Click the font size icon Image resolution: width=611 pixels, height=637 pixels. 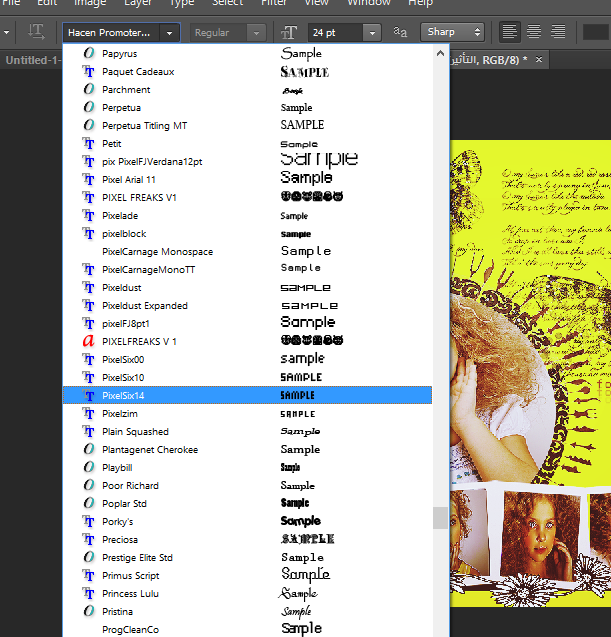pyautogui.click(x=290, y=32)
